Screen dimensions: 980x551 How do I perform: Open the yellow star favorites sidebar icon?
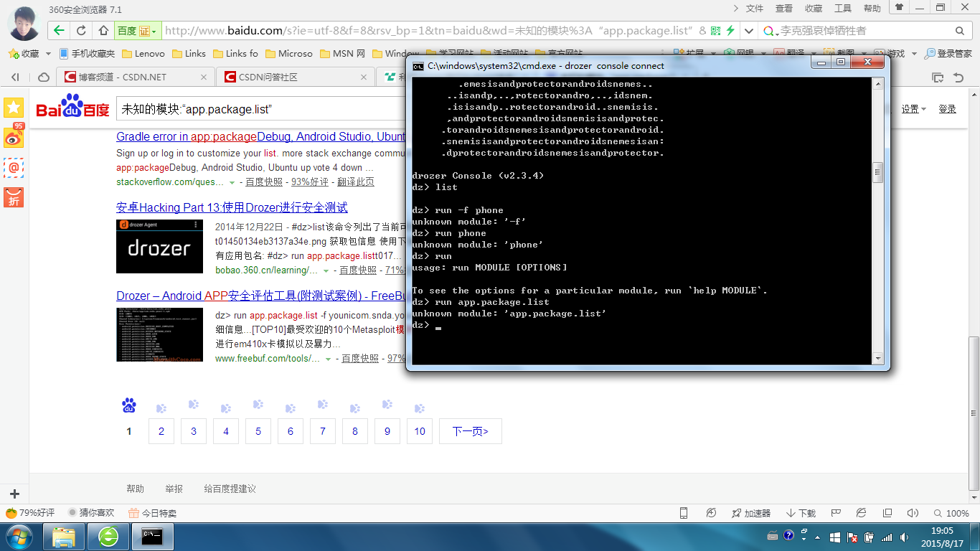[14, 108]
